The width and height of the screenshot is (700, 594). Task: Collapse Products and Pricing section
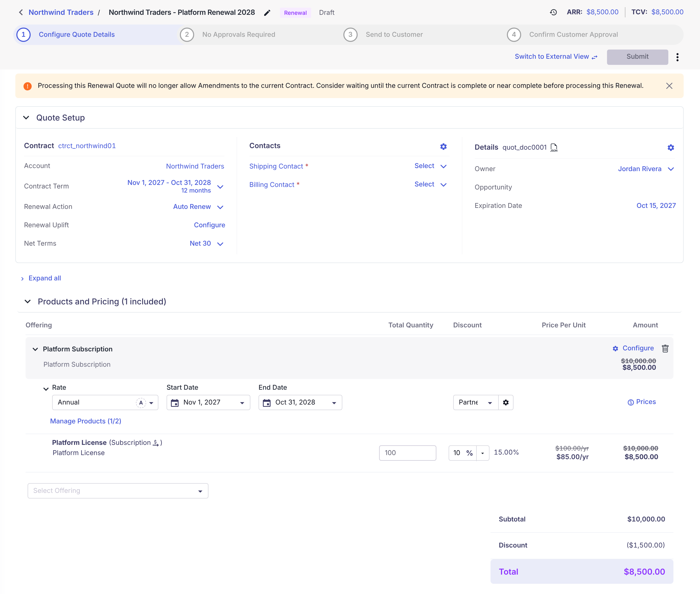point(28,301)
